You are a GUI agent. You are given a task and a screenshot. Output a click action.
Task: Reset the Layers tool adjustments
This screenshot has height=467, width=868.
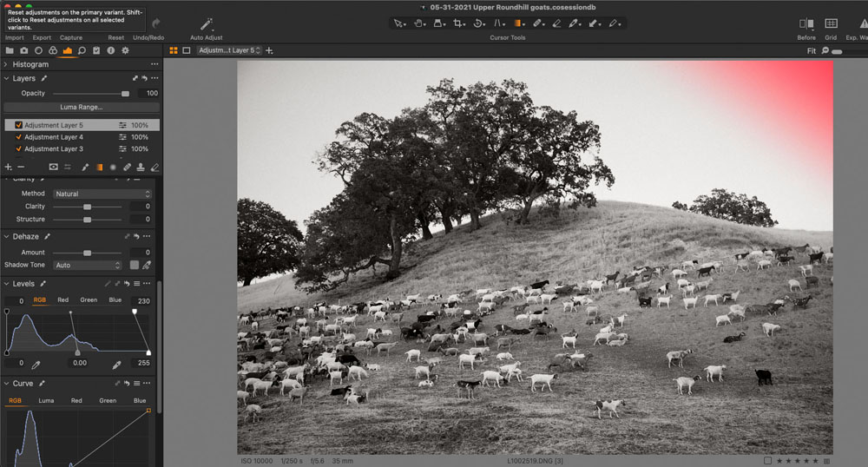pos(144,79)
